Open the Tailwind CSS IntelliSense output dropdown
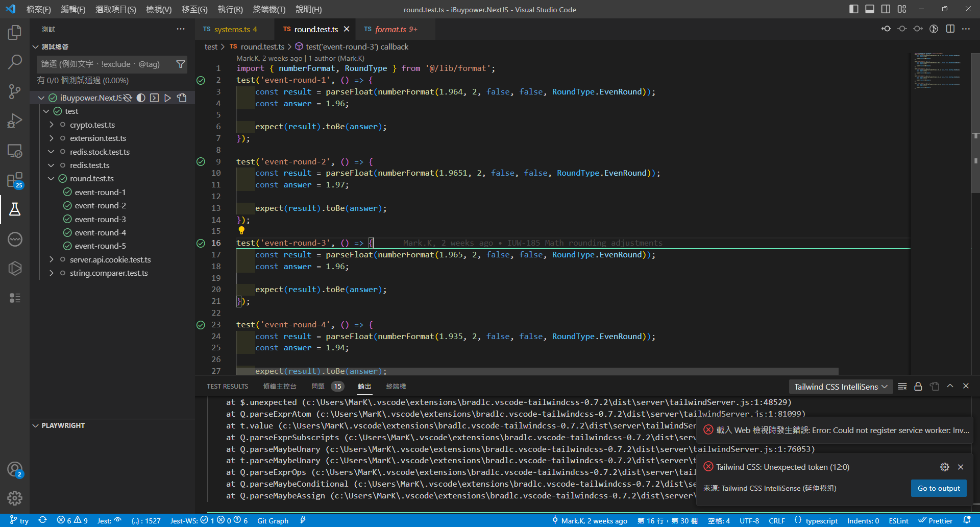 tap(840, 387)
